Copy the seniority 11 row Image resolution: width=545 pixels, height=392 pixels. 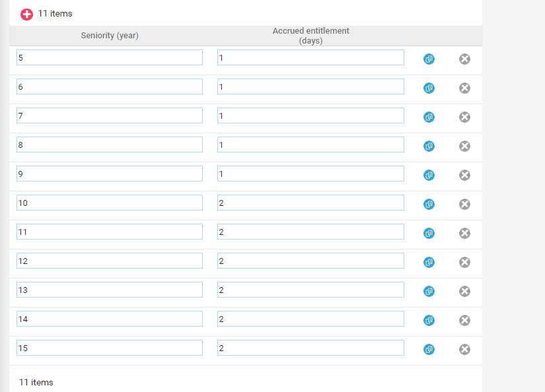(x=429, y=234)
